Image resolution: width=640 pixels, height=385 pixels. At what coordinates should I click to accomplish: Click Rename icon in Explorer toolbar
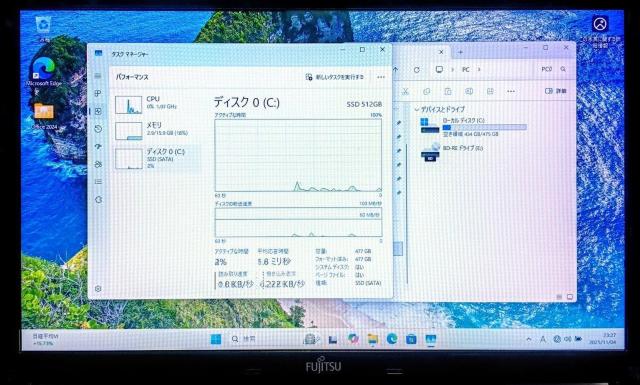click(469, 91)
